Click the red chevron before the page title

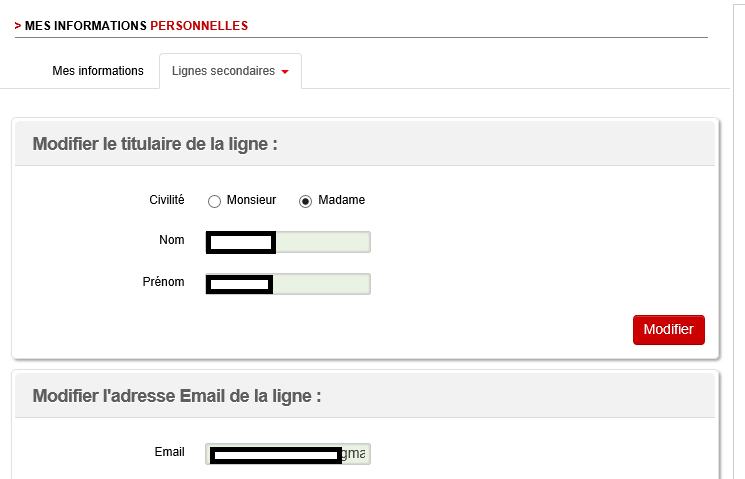(18, 25)
